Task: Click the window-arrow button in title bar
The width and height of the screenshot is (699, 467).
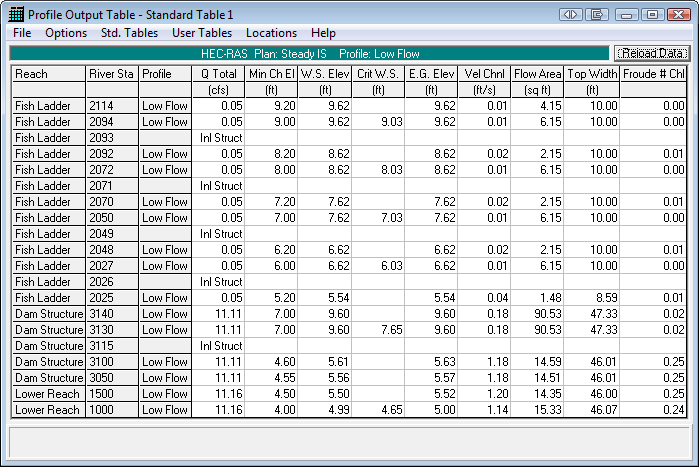Action: [599, 14]
